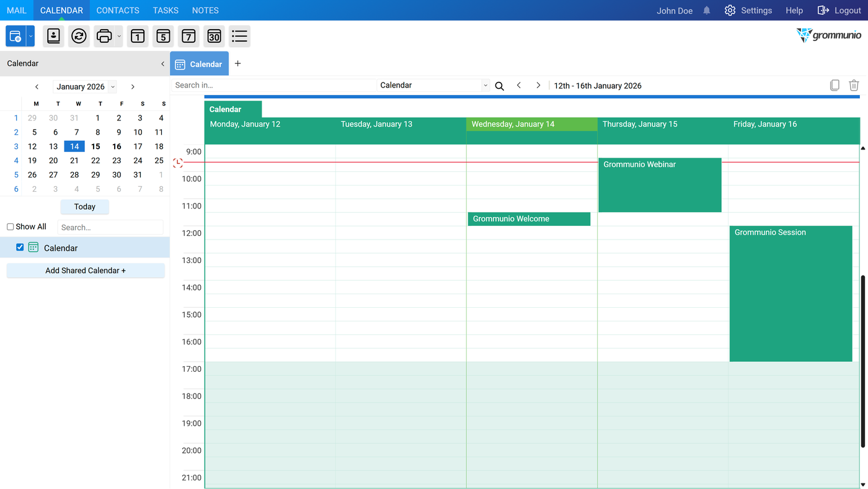
Task: Uncheck the Calendar folder checkbox
Action: pyautogui.click(x=20, y=247)
